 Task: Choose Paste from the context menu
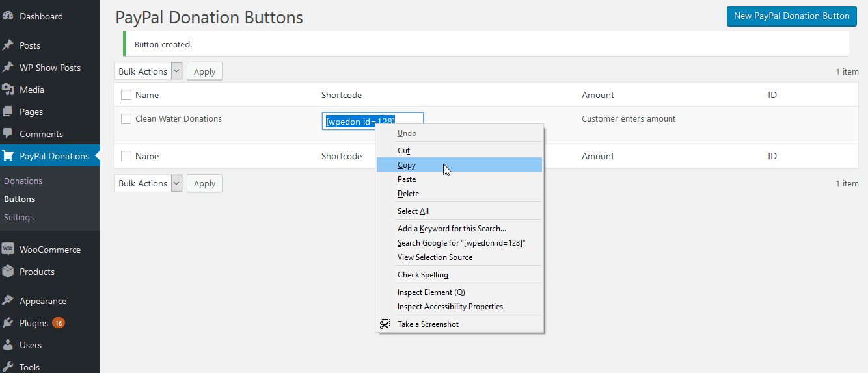pyautogui.click(x=459, y=179)
